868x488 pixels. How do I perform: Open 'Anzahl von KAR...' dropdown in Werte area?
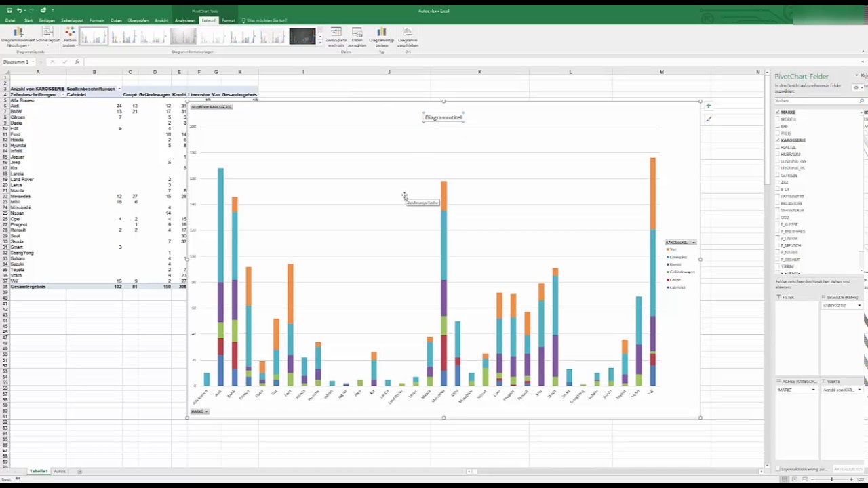pos(859,390)
